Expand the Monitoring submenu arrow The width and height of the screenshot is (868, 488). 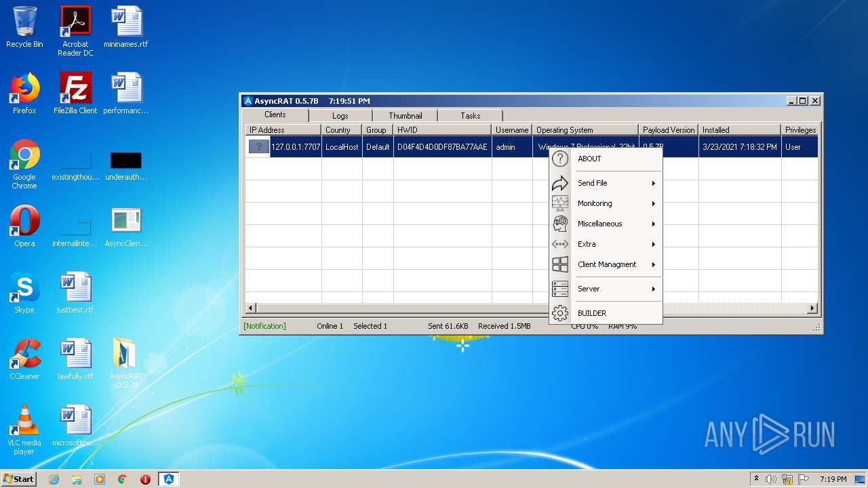tap(654, 203)
